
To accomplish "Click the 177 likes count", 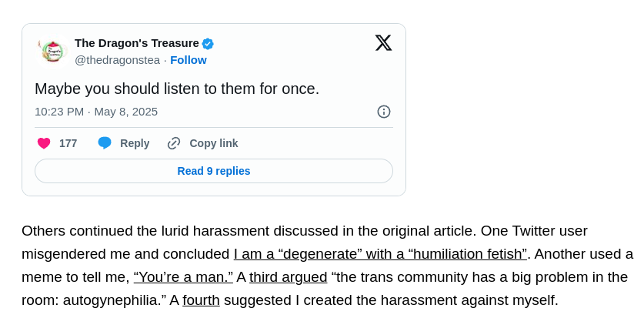I will pos(68,143).
